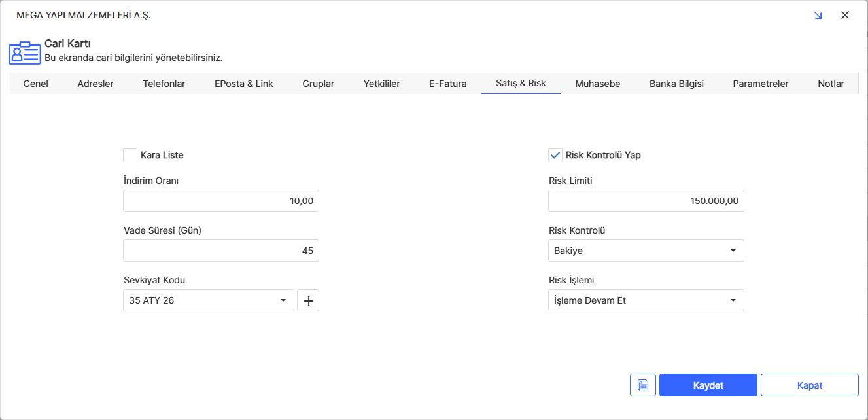Click the Cari Kartı card icon

[x=24, y=52]
